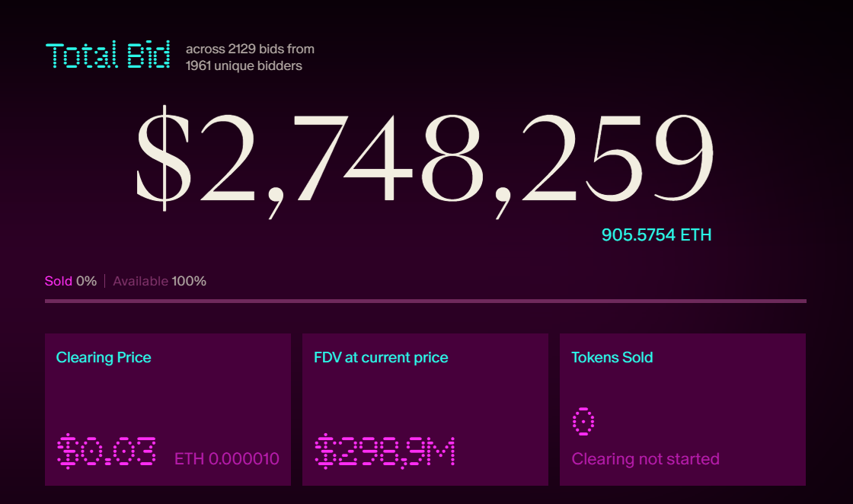The height and width of the screenshot is (504, 853).
Task: Select the $298.9M FDV value
Action: click(385, 451)
